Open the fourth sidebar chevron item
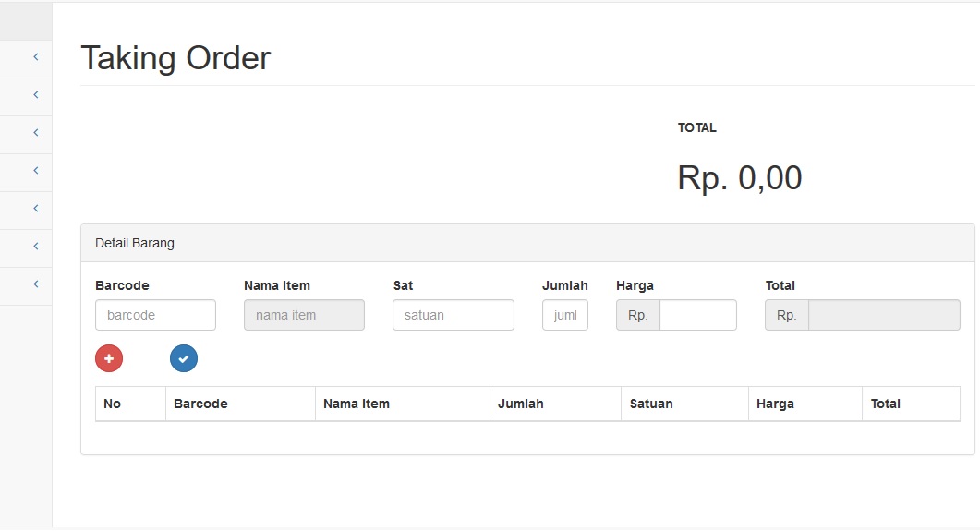Viewport: 980px width, 531px height. 35,171
